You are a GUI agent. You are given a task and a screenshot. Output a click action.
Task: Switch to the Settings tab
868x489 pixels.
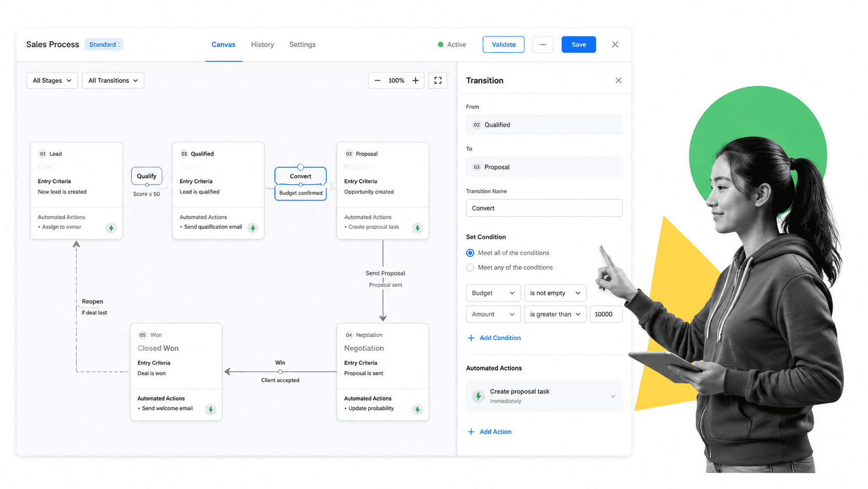303,45
